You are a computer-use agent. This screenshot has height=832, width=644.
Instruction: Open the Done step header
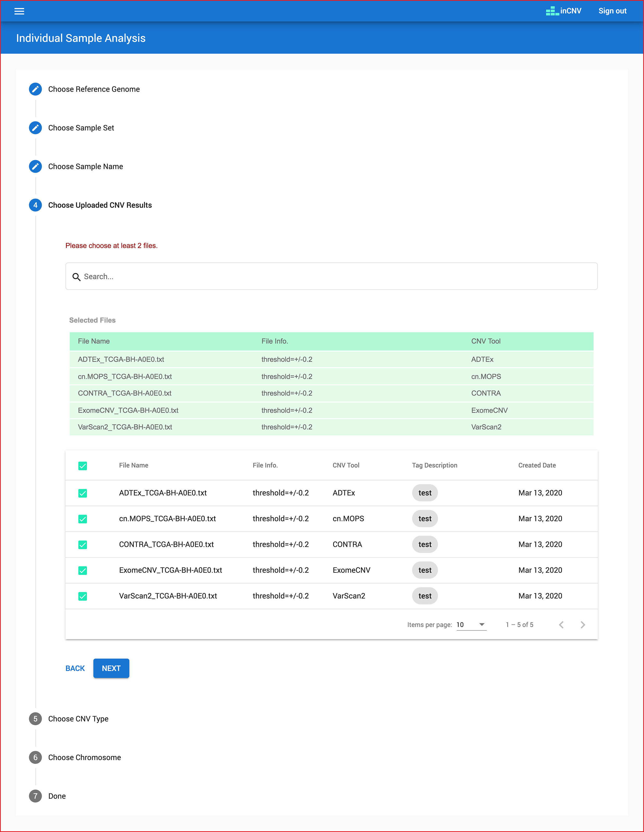(x=57, y=796)
